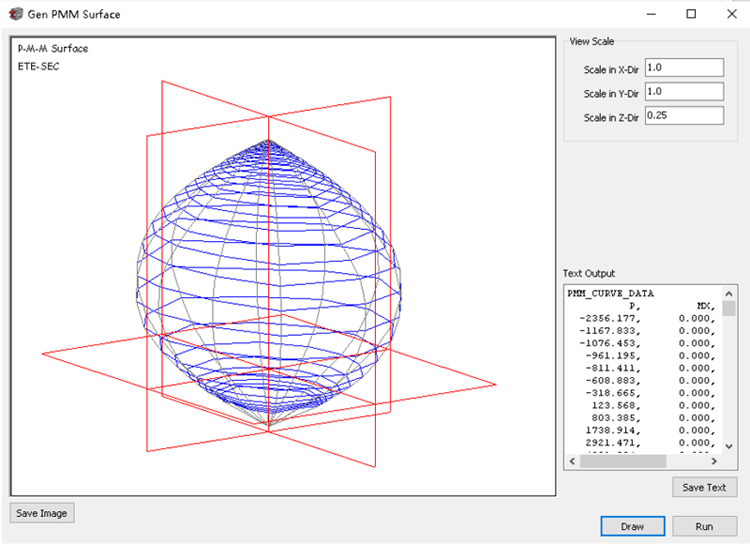Maximize the Gen PMM Surface window
This screenshot has width=750, height=544.
pos(691,14)
